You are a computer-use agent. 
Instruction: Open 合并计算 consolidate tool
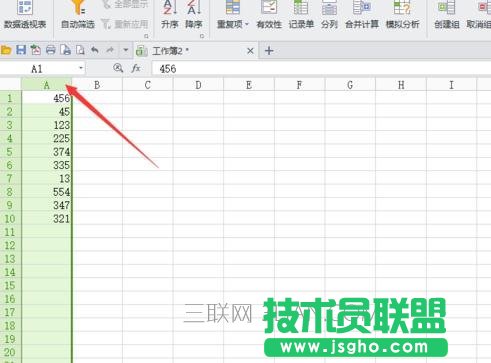point(362,15)
